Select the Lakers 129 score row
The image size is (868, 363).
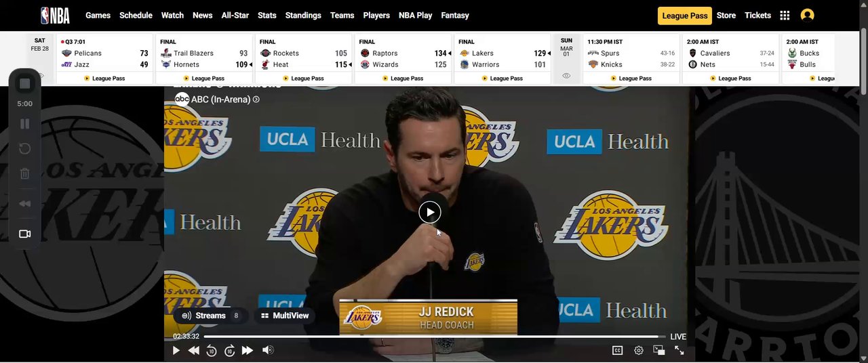[x=502, y=54]
